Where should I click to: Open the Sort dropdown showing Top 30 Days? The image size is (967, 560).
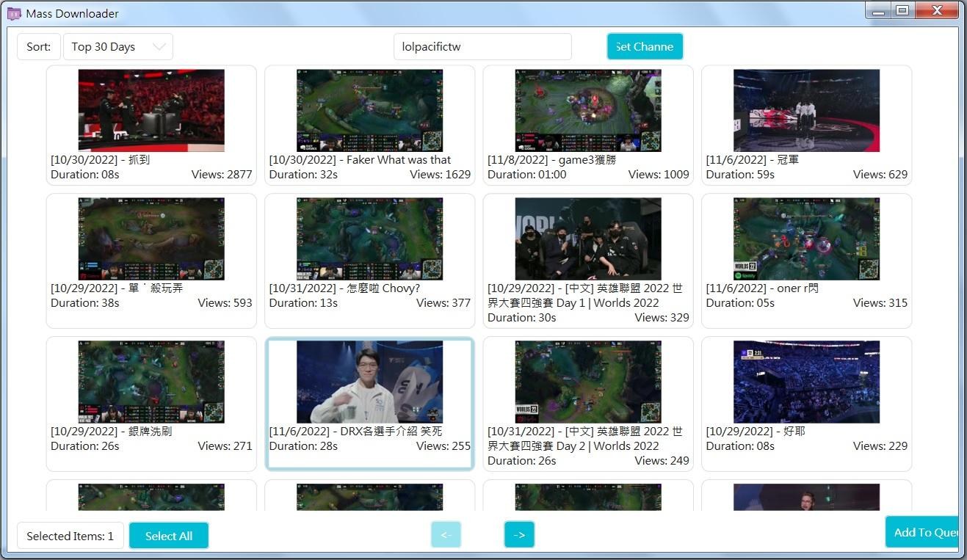(118, 46)
